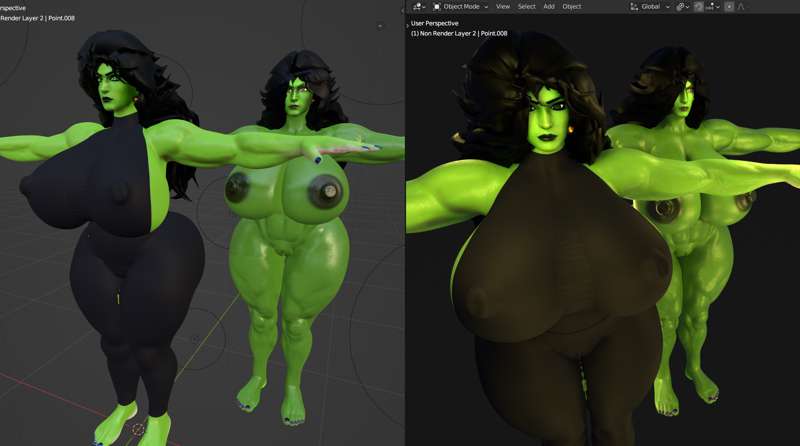Click the proportional falloff curve icon

coord(740,7)
